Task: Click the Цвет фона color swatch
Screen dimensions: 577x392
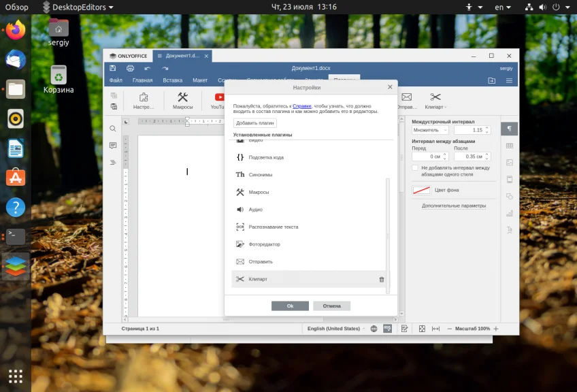Action: tap(421, 190)
